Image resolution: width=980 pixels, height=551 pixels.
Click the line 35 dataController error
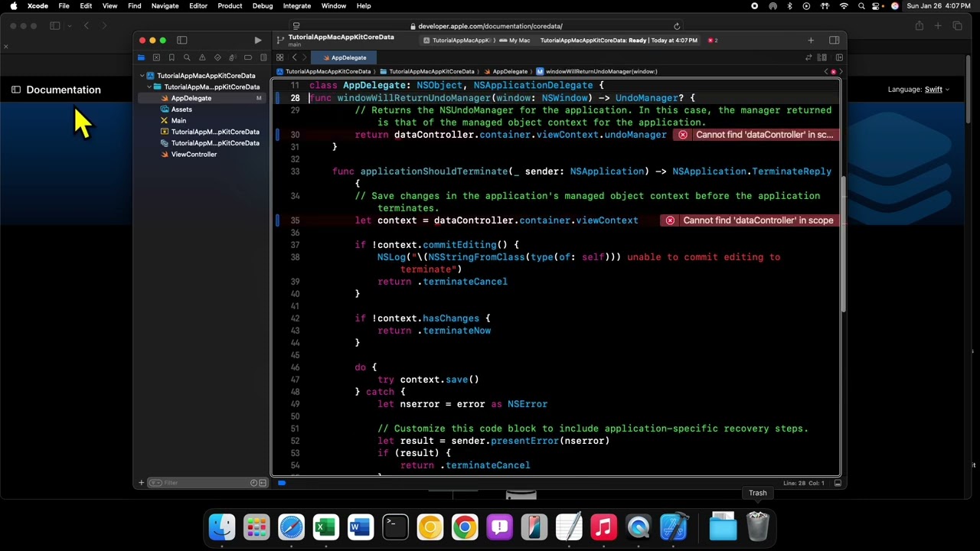pyautogui.click(x=750, y=220)
